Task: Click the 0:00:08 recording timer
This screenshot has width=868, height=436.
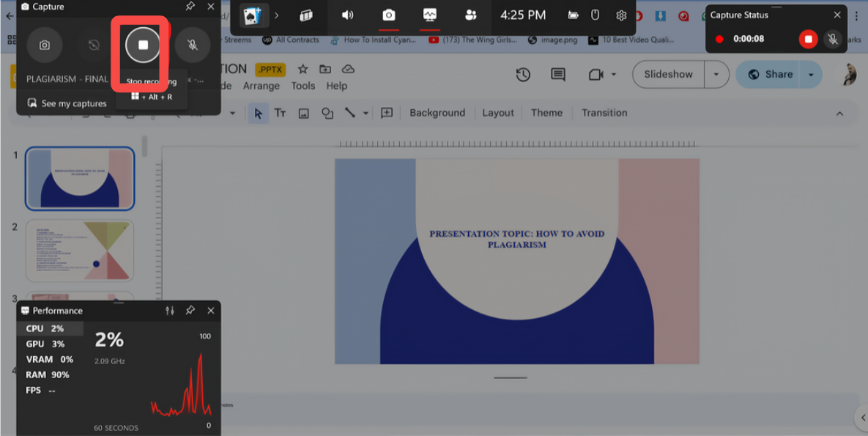Action: [x=749, y=39]
